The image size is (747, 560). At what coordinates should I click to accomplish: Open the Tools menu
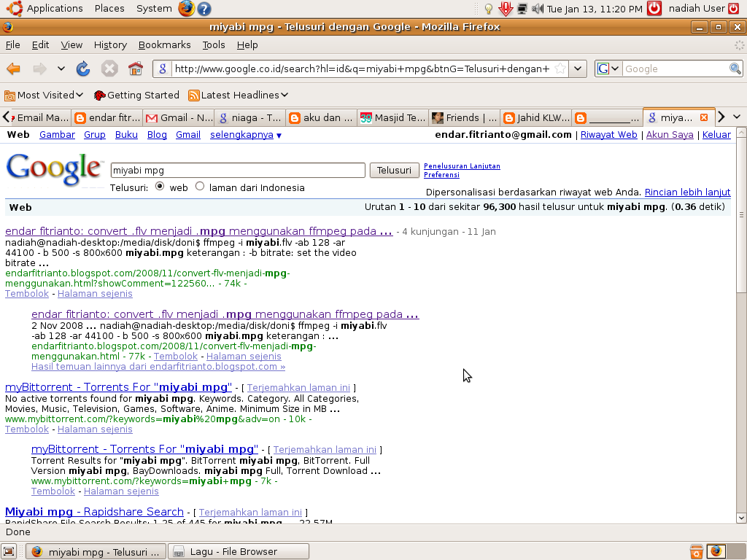214,44
